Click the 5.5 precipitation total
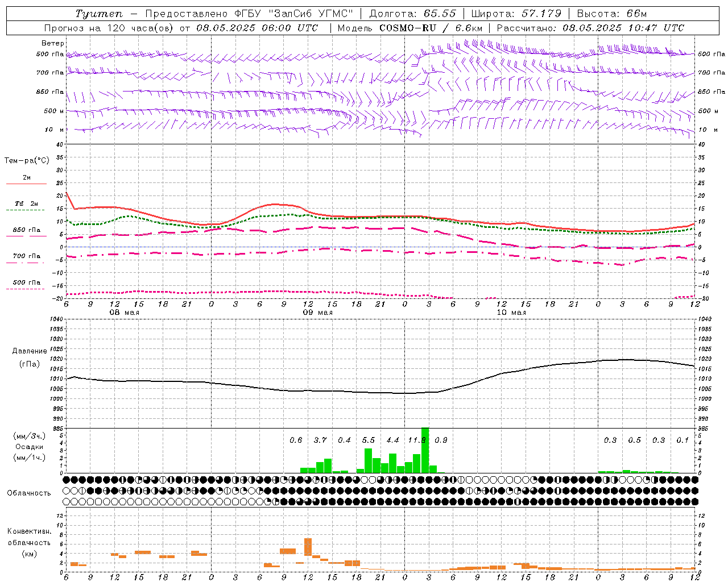The image size is (728, 582). pyautogui.click(x=369, y=440)
